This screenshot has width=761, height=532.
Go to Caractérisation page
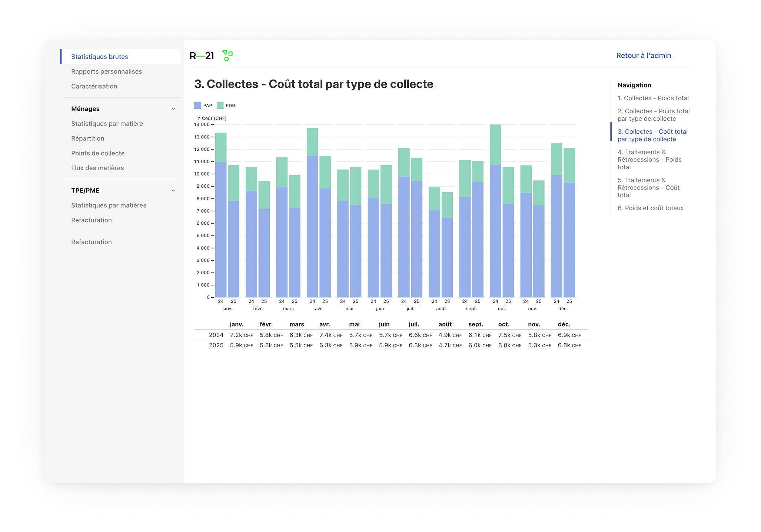(94, 86)
